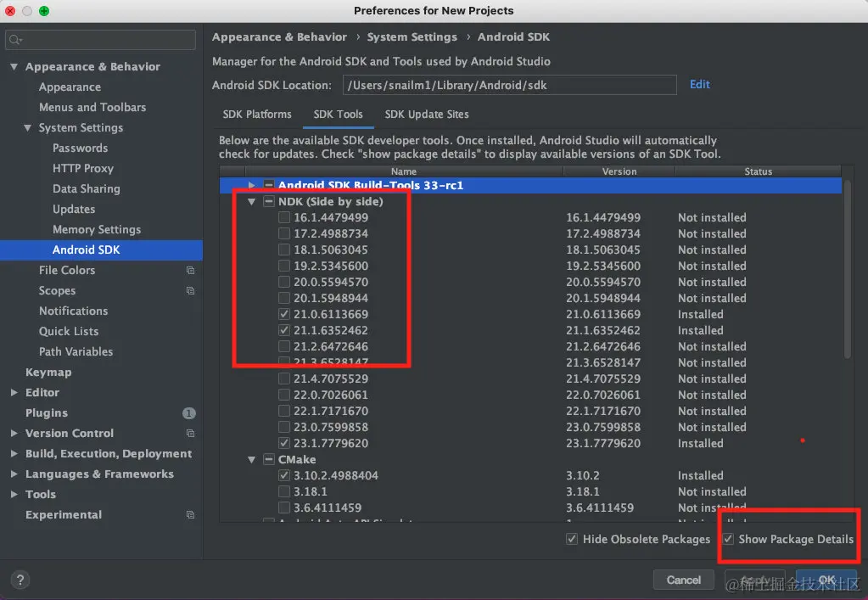Check CMake version 3.18.1
Image resolution: width=868 pixels, height=600 pixels.
click(284, 491)
